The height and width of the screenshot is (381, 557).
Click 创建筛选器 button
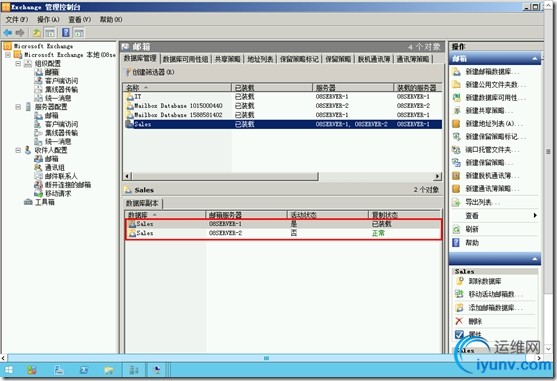coord(150,72)
